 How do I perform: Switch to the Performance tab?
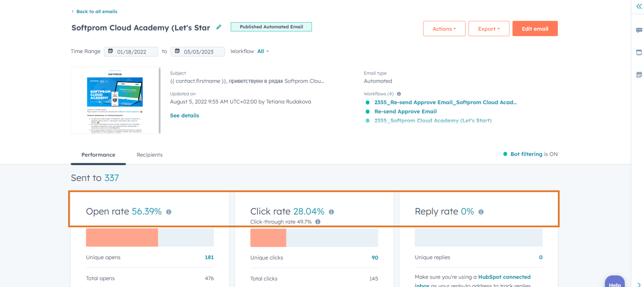point(98,155)
